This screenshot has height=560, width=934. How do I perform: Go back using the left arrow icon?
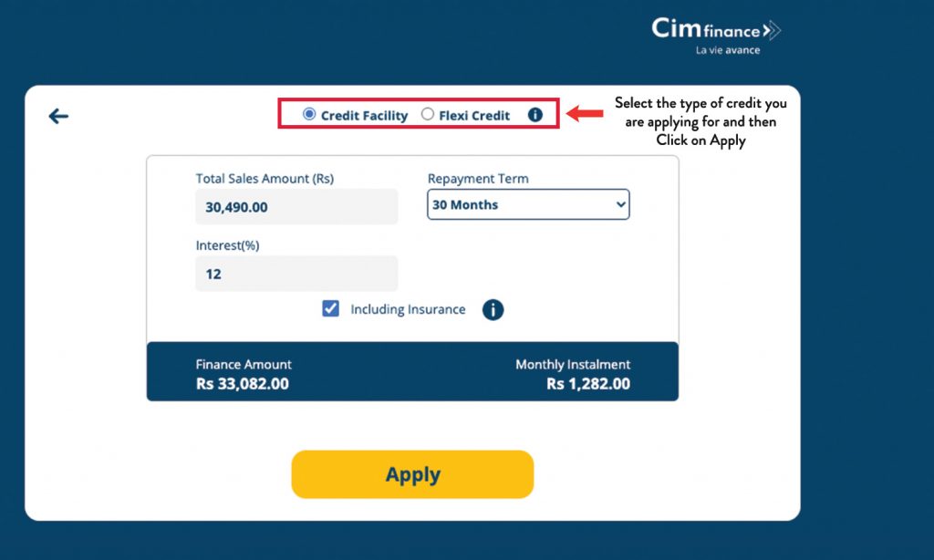click(58, 116)
